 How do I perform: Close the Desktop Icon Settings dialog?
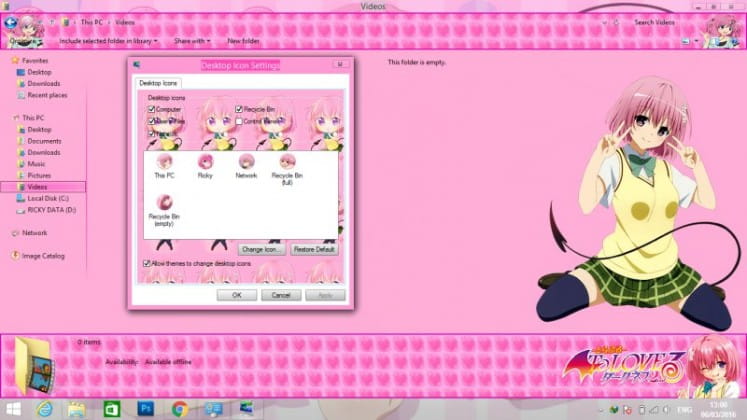point(340,64)
